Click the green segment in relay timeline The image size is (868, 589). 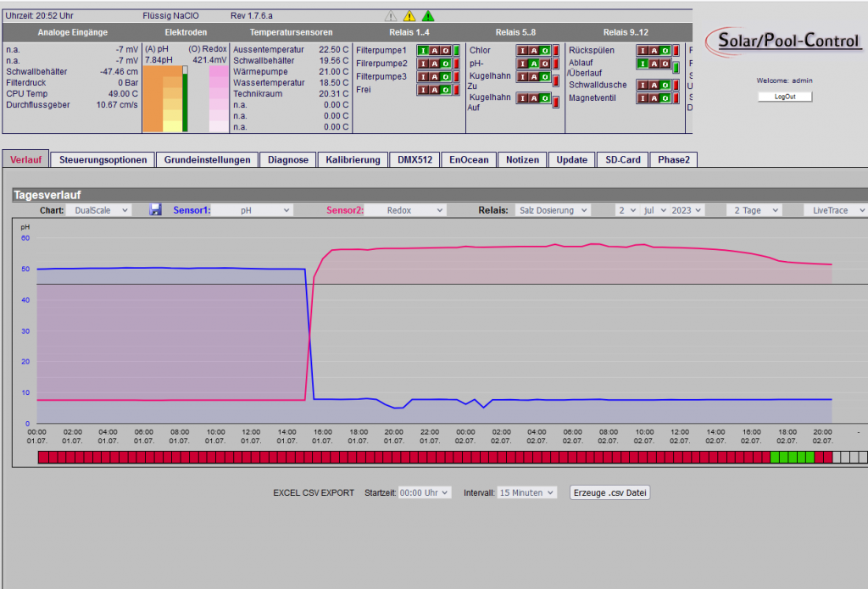pyautogui.click(x=793, y=458)
